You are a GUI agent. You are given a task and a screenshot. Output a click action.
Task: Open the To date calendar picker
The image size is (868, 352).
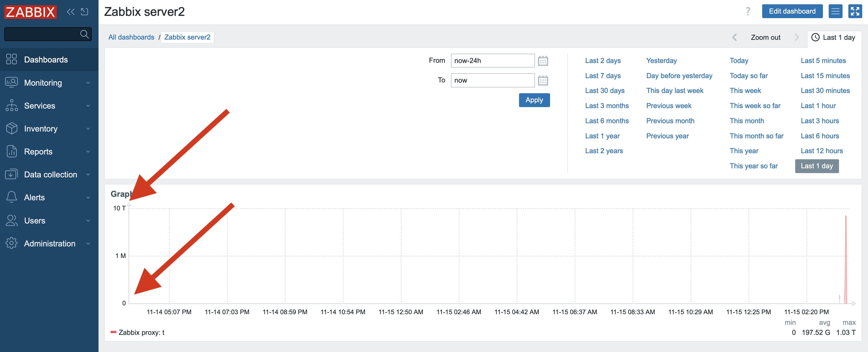coord(543,81)
